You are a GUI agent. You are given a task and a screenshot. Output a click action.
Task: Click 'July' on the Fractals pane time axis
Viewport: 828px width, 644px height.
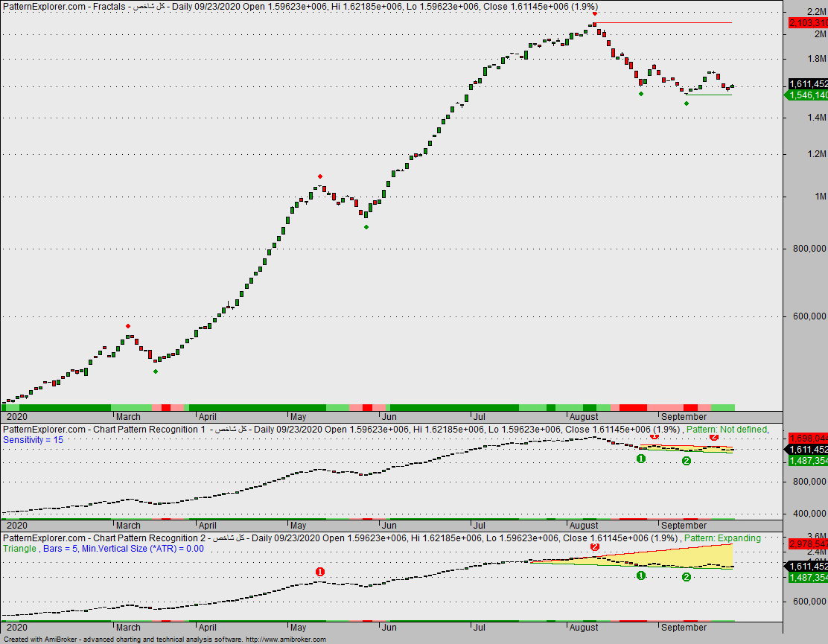coord(482,417)
